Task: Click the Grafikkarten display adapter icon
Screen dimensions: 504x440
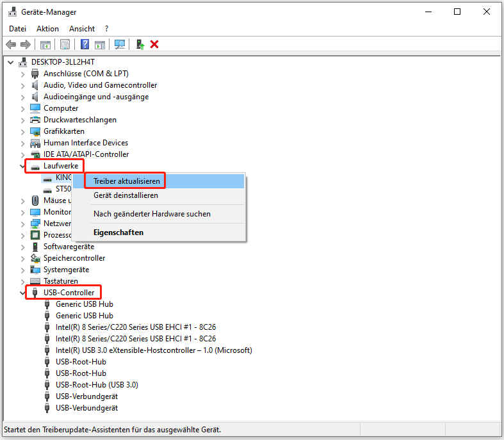Action: tap(35, 131)
